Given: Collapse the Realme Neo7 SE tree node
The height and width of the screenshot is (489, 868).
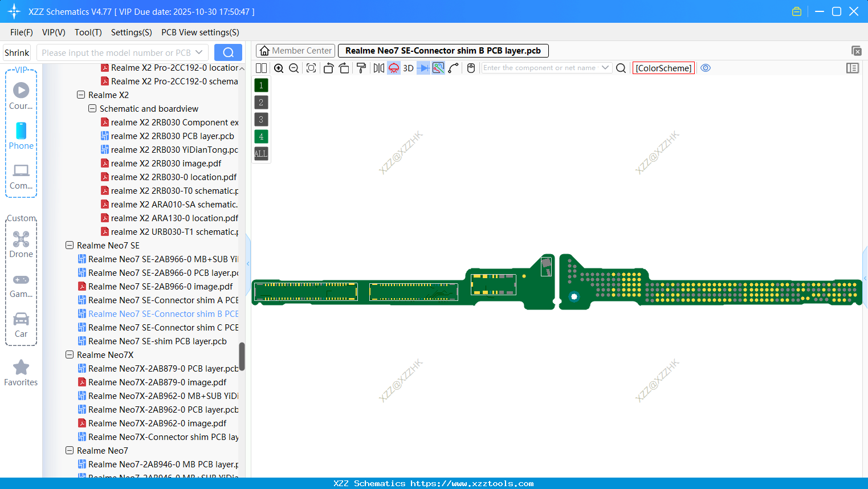Looking at the screenshot, I should point(70,246).
